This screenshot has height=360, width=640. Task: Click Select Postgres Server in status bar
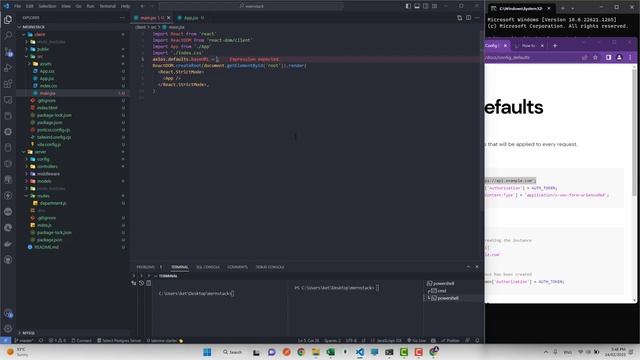pos(119,340)
